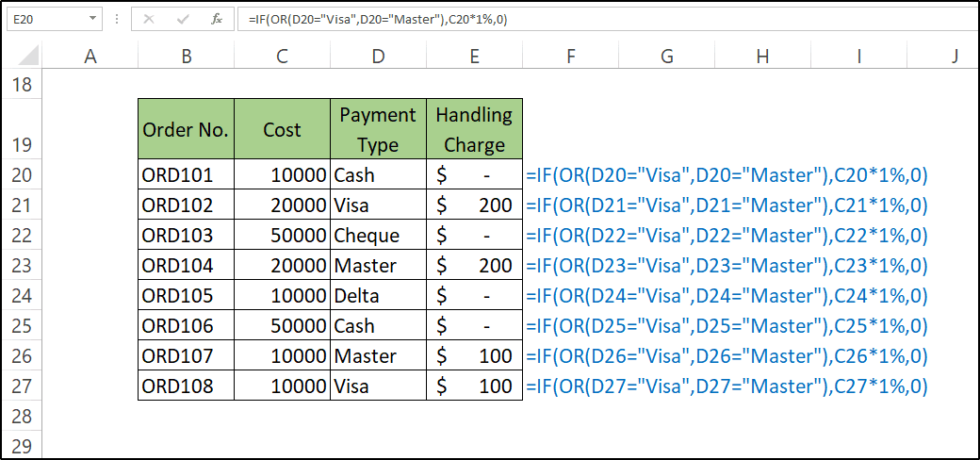Select row 19 header
This screenshot has height=460, width=980.
click(x=22, y=129)
